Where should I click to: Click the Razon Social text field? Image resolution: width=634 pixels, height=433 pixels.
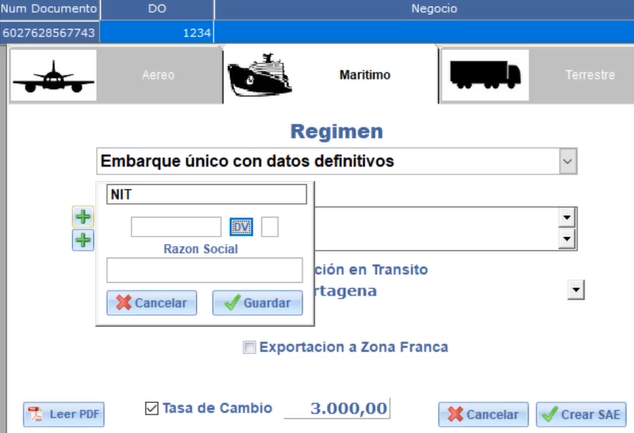[x=204, y=270]
